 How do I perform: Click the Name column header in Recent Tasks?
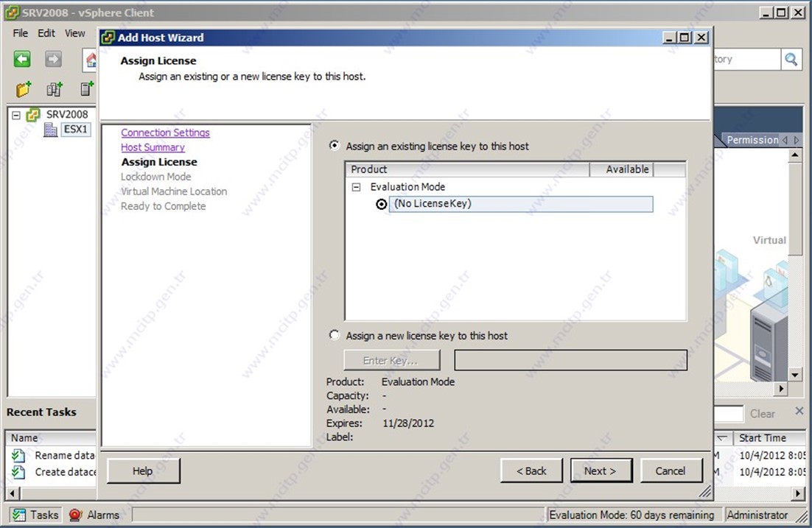point(51,438)
